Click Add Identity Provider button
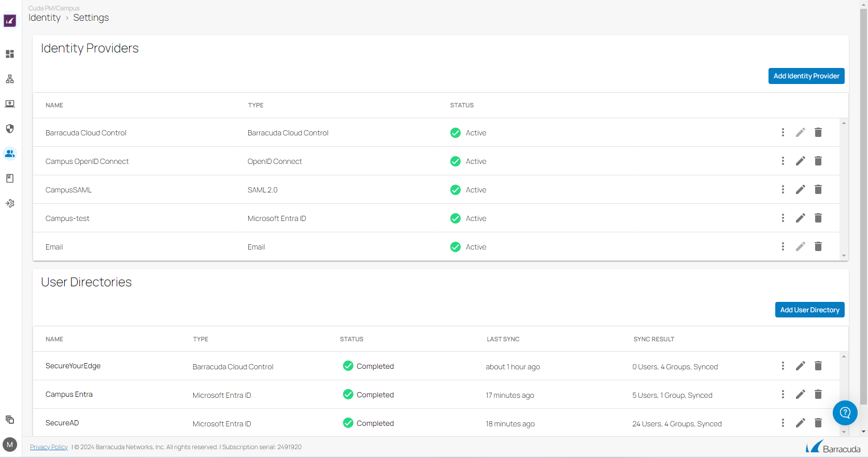 point(806,76)
